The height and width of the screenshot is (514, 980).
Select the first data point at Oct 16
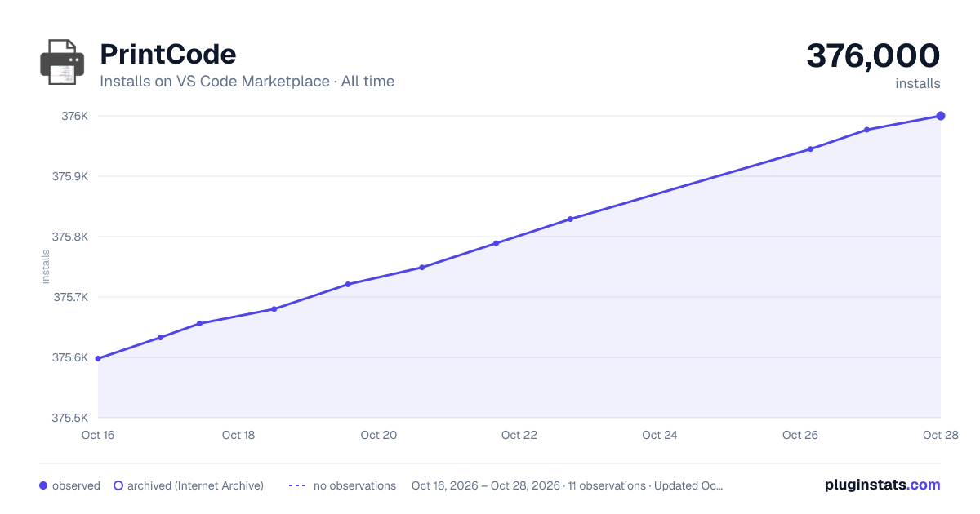(98, 358)
